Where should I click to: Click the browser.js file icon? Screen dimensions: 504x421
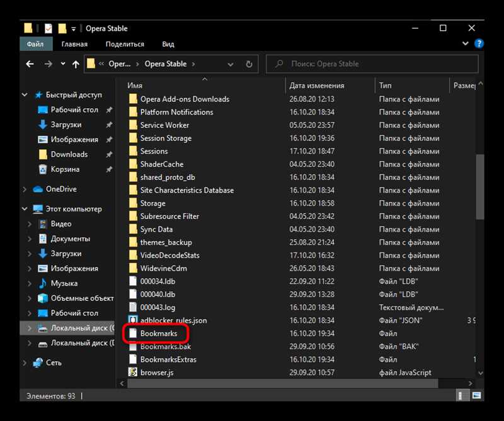[133, 372]
